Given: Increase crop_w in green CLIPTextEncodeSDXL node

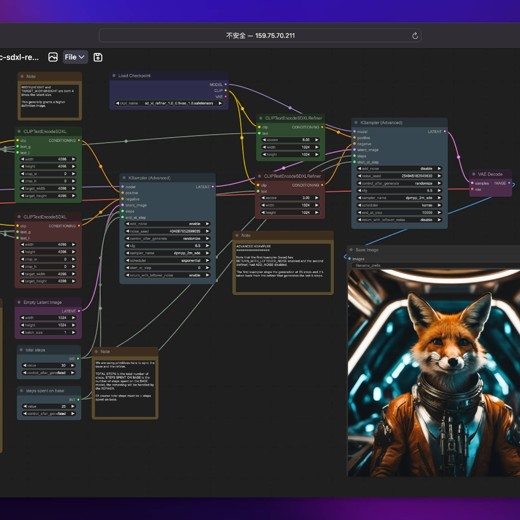Looking at the screenshot, I should click(73, 174).
